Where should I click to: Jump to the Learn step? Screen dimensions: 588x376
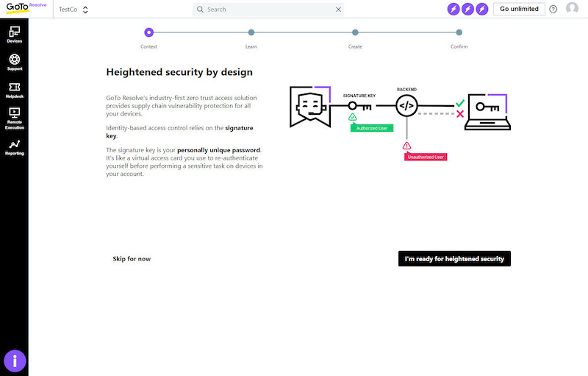251,32
